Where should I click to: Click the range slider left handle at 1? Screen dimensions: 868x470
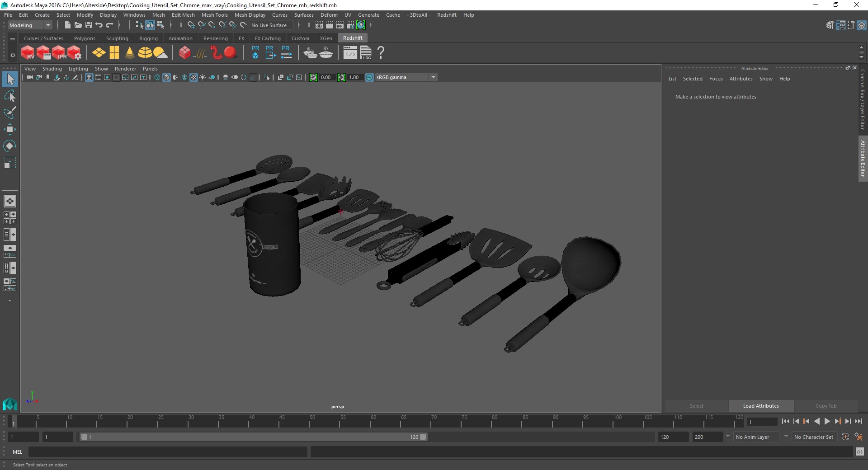pos(84,437)
